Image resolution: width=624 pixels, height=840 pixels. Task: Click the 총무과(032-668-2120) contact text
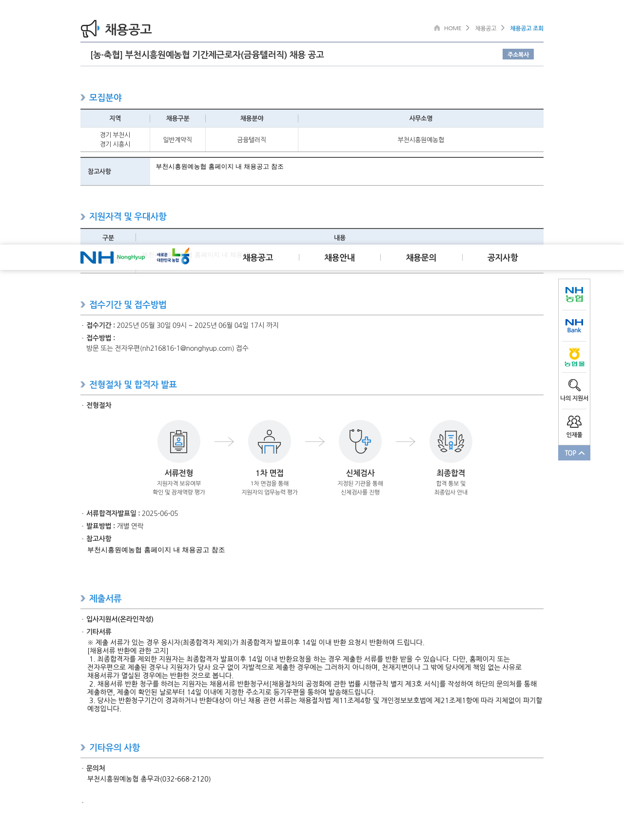(x=175, y=779)
